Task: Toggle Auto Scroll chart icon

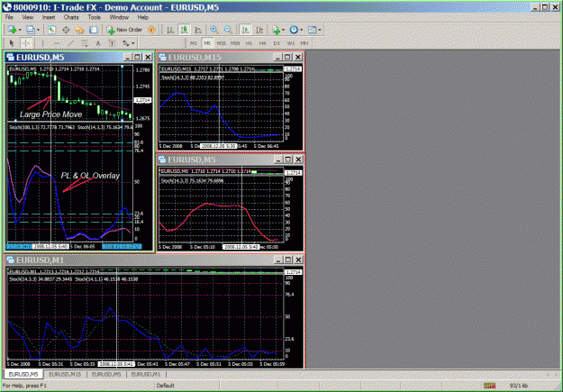Action: tap(246, 30)
